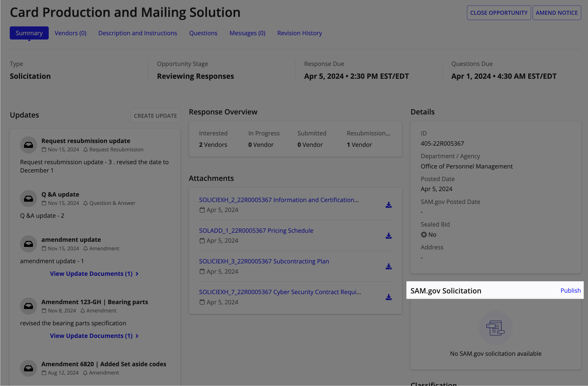Click the Questions Due date value
Screen dimensions: 588x386
coord(504,76)
